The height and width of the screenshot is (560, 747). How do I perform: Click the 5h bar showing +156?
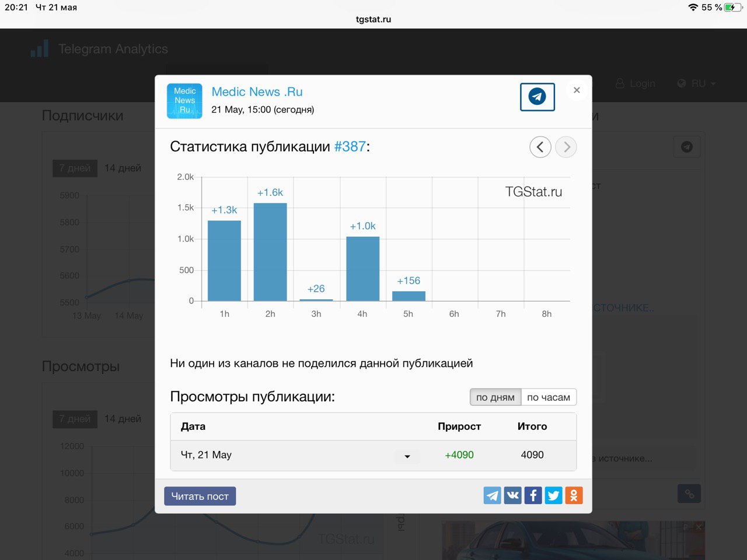coord(409,296)
